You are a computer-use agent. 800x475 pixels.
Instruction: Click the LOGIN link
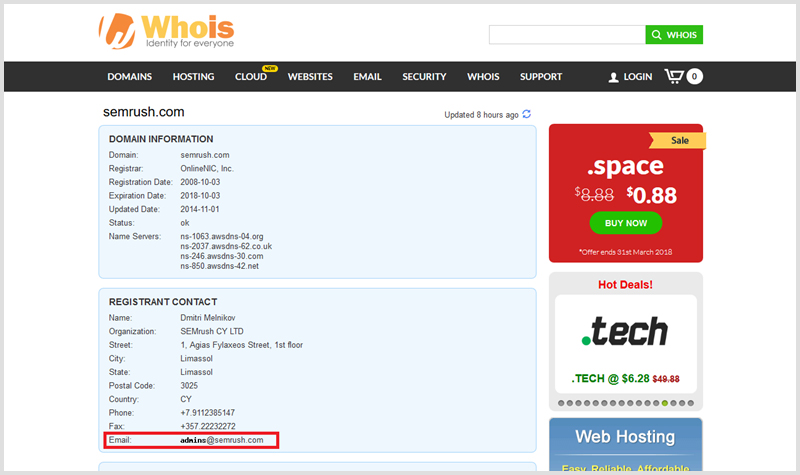click(638, 77)
